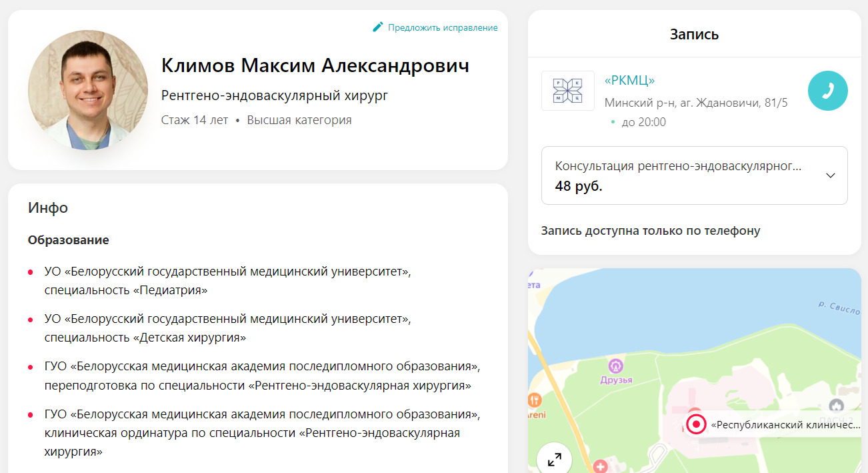Click 'Предложить исправление' link

click(443, 27)
